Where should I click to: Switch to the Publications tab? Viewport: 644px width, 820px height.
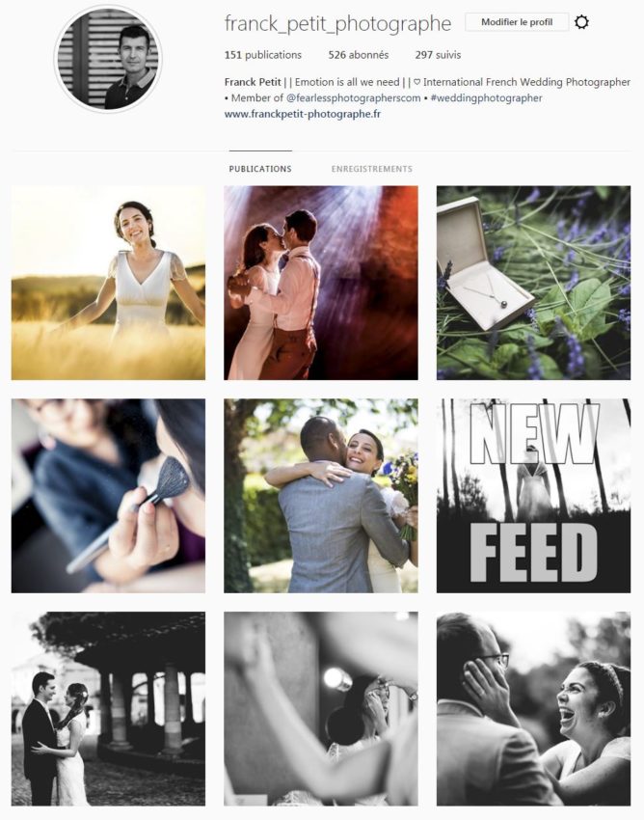coord(260,169)
